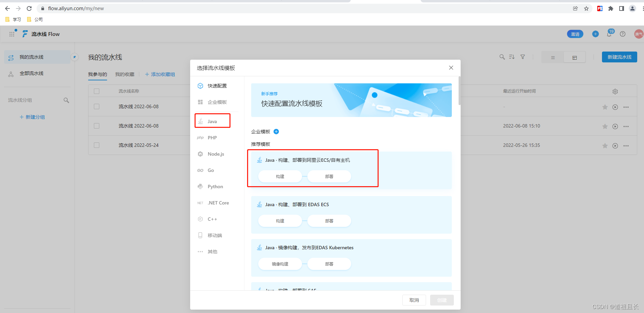
Task: Click 添加收藏组 link
Action: pos(160,74)
